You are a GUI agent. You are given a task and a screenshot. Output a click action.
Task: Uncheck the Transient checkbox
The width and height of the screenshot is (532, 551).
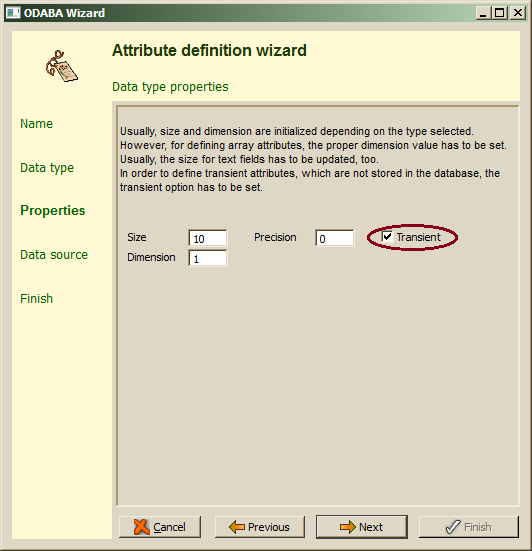(x=387, y=236)
